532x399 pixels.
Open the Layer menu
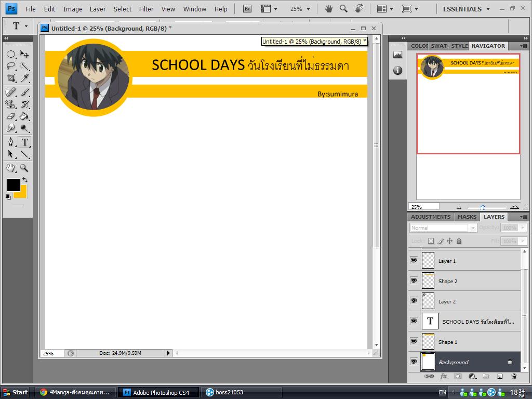[x=98, y=9]
